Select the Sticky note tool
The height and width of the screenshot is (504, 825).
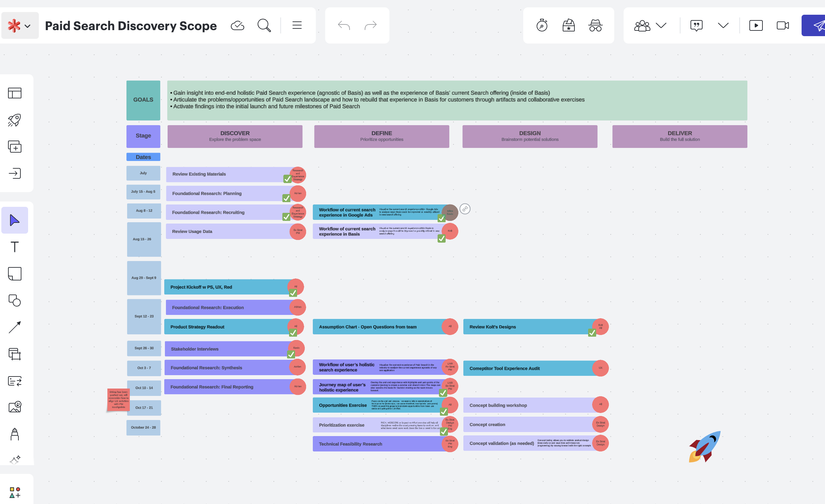14,274
